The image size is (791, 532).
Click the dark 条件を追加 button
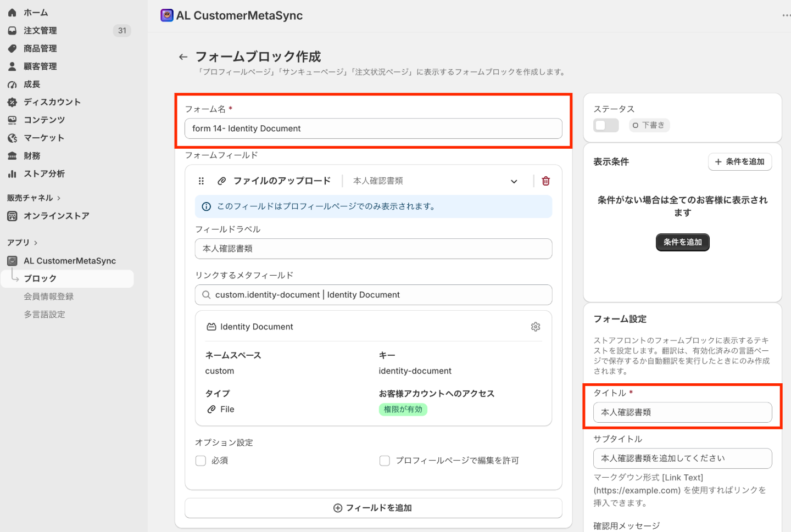[x=683, y=242]
